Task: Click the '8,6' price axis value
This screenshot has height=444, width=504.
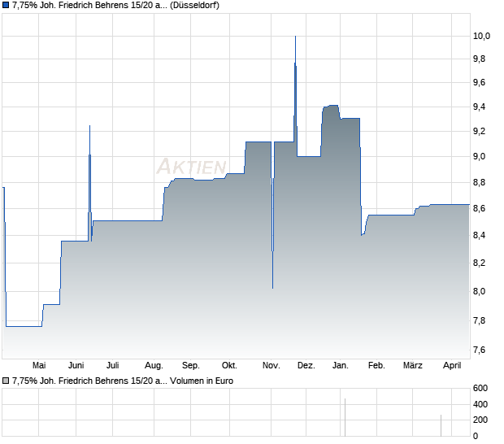Action: tap(479, 209)
